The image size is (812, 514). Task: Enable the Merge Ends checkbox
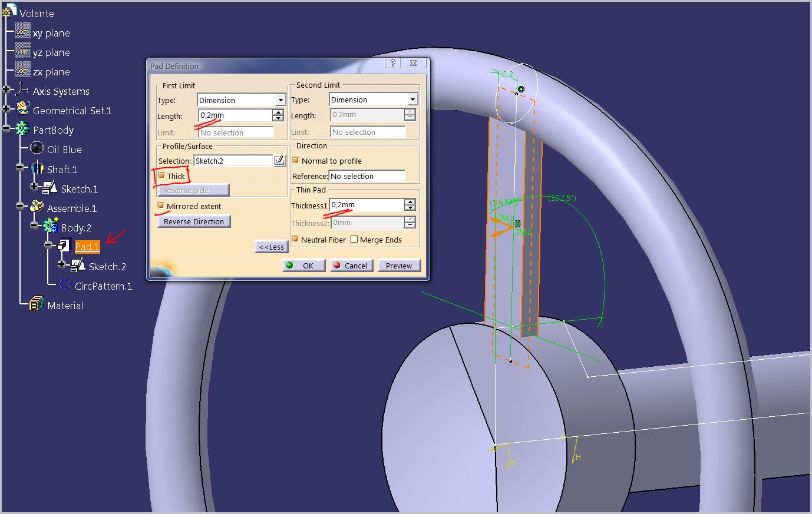pyautogui.click(x=354, y=239)
